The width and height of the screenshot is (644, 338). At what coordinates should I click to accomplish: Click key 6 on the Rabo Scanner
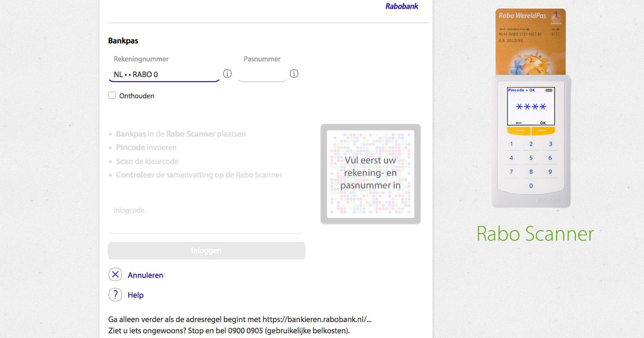click(x=551, y=158)
